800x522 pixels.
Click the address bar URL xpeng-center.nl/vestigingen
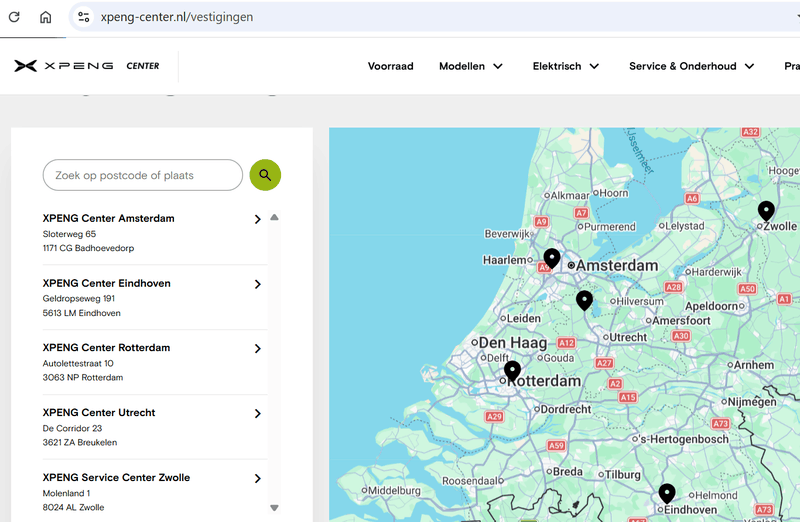pos(177,17)
